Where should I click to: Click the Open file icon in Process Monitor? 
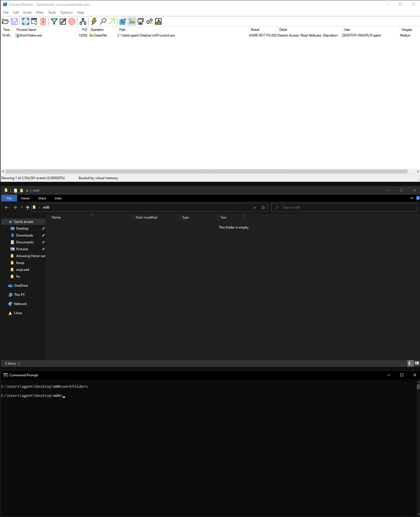[x=5, y=21]
